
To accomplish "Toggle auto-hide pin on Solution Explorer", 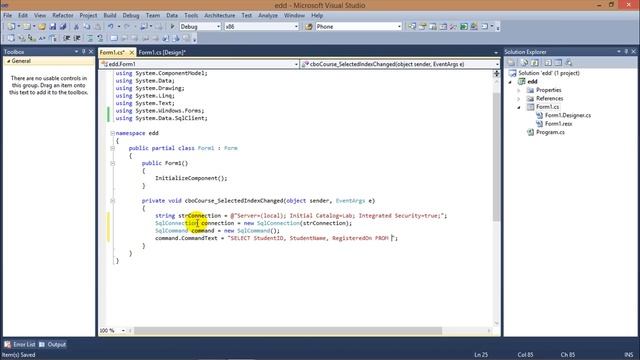I will pyautogui.click(x=626, y=52).
